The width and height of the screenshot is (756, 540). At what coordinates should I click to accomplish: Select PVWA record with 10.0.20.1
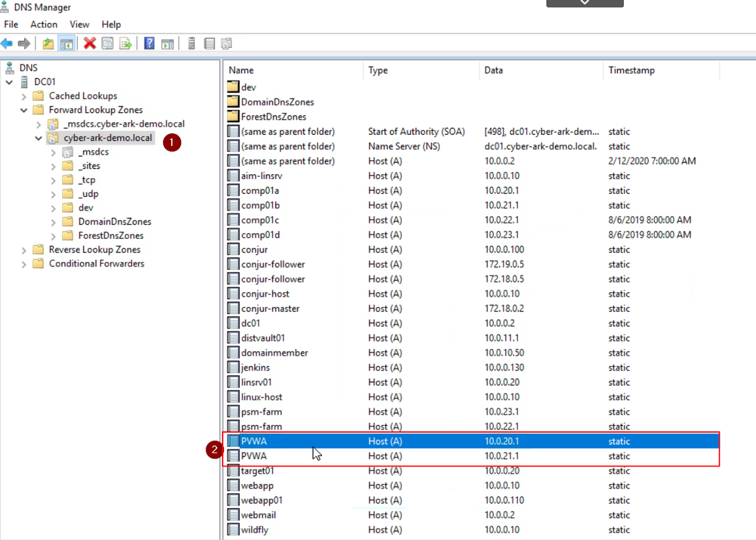point(473,441)
